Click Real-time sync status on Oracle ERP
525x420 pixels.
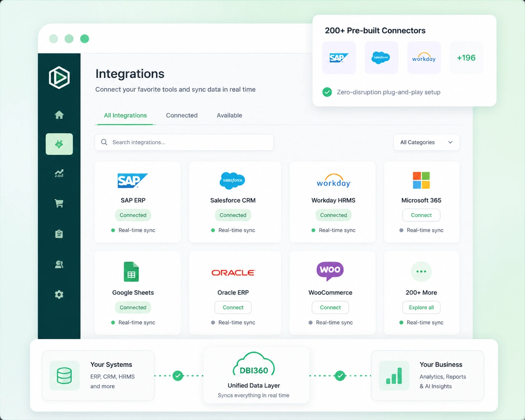[x=233, y=322]
